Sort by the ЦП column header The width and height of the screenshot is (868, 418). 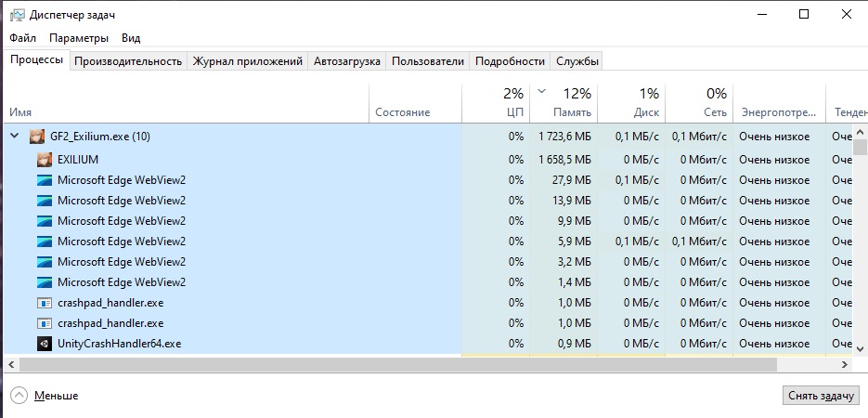tap(496, 103)
